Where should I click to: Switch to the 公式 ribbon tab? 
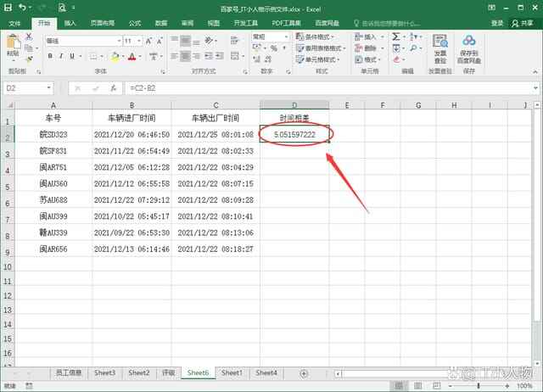point(135,23)
